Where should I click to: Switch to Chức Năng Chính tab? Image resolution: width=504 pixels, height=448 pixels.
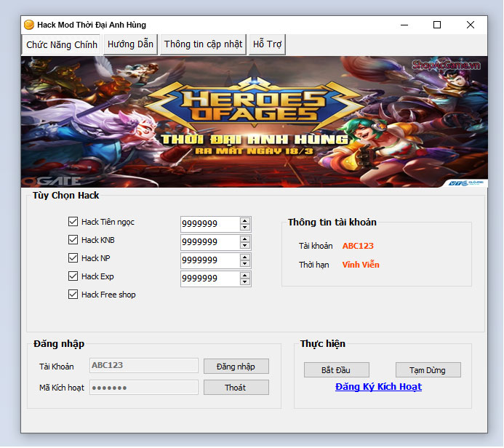[x=62, y=44]
